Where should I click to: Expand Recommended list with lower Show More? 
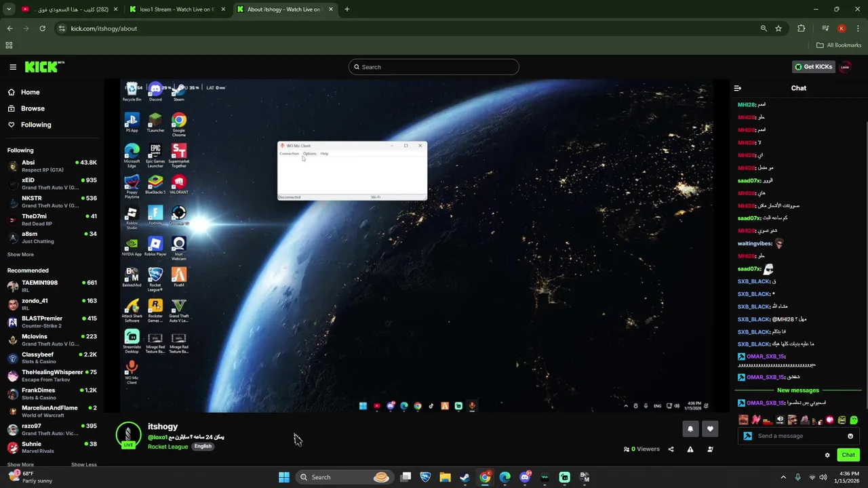(x=20, y=465)
